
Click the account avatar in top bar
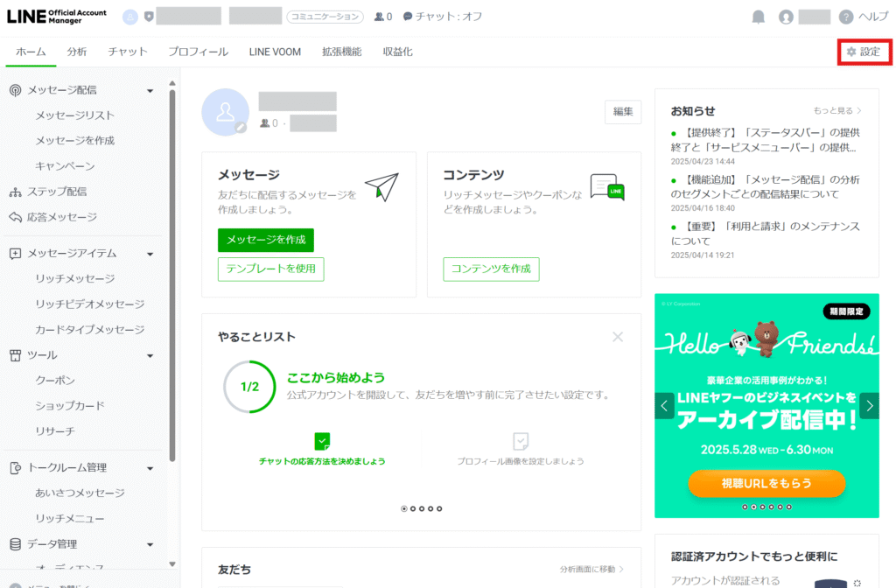(x=130, y=17)
